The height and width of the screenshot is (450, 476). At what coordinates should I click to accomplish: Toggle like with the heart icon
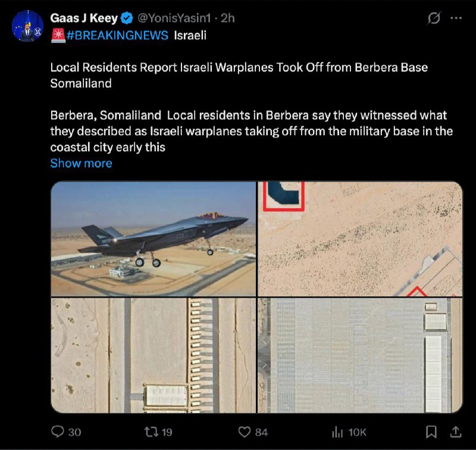pos(245,432)
